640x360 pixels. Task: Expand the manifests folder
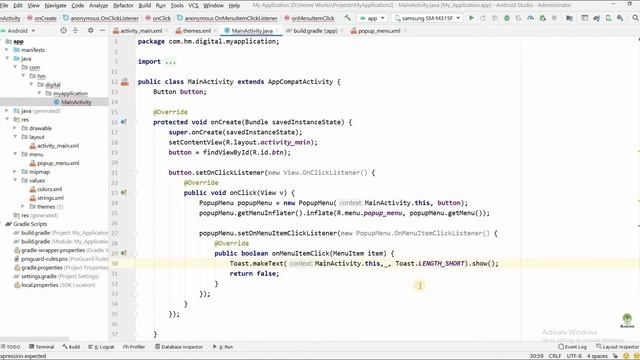[7, 50]
